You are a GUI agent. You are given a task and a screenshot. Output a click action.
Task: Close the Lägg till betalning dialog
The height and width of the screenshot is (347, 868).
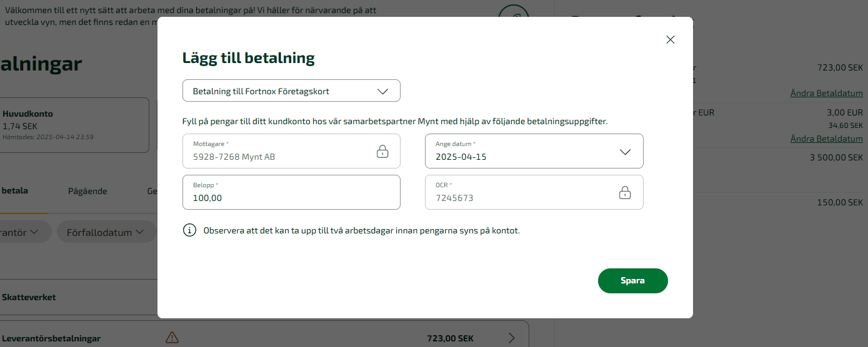671,39
